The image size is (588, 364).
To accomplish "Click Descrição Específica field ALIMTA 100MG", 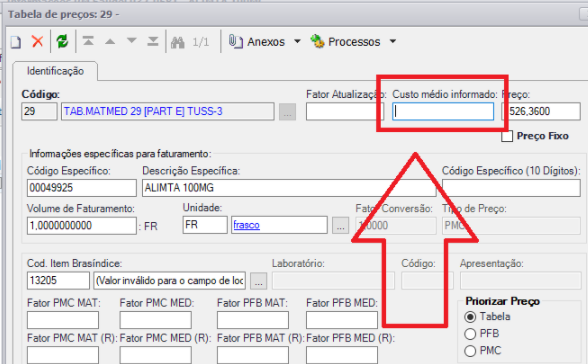I will point(289,188).
